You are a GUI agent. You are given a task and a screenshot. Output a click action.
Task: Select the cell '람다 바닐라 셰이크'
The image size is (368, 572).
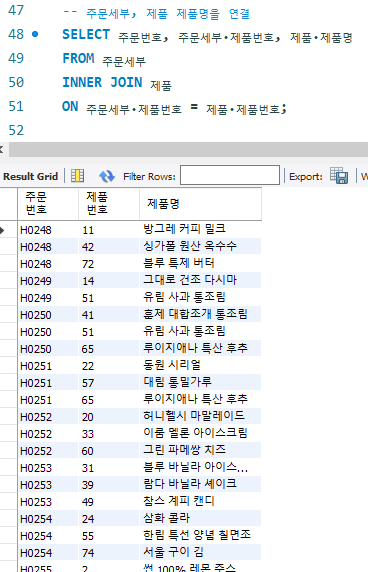(200, 484)
